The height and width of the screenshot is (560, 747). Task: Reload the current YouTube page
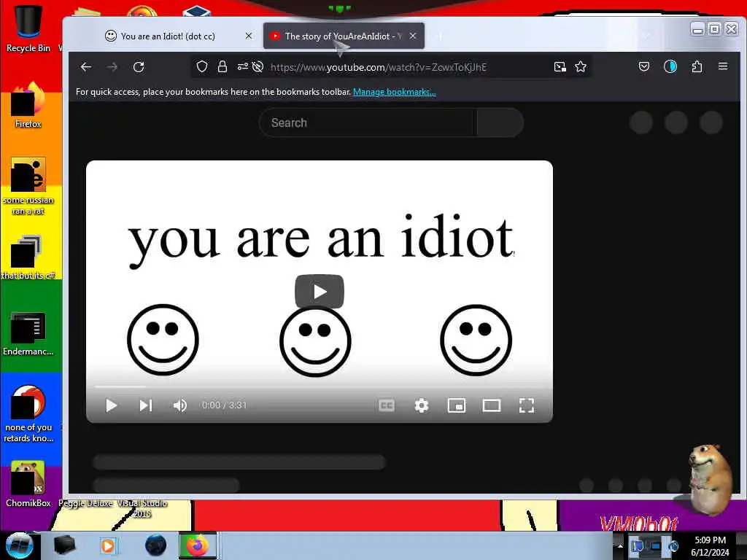pos(139,67)
